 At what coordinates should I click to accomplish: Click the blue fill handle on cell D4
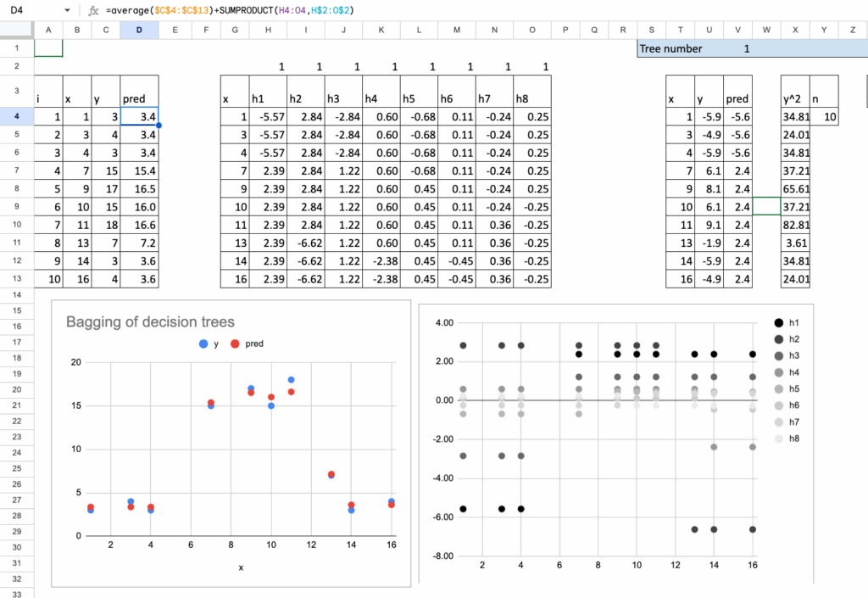tap(159, 126)
